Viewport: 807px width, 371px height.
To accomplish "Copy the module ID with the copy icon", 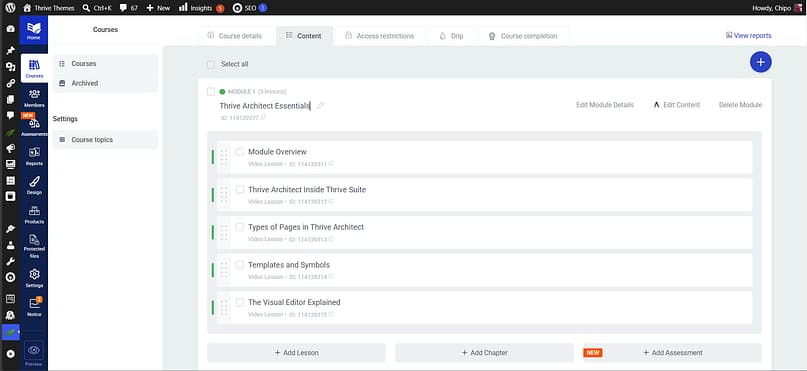I will point(263,118).
